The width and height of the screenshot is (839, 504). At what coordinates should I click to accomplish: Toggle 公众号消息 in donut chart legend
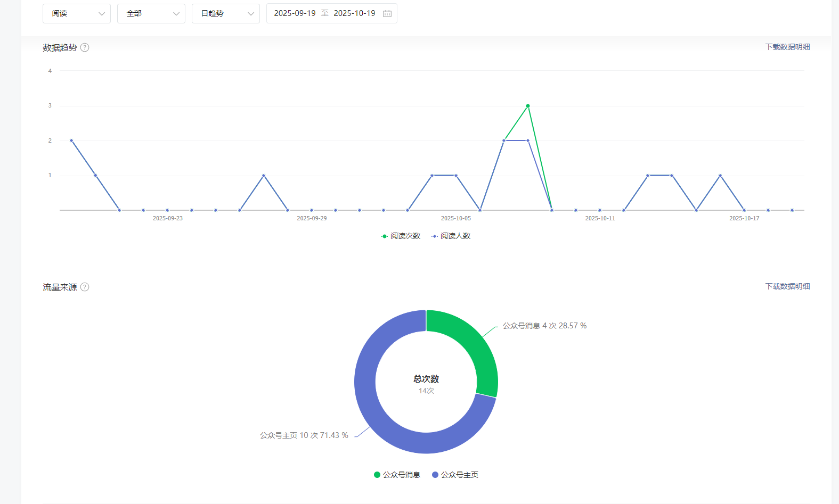(397, 475)
